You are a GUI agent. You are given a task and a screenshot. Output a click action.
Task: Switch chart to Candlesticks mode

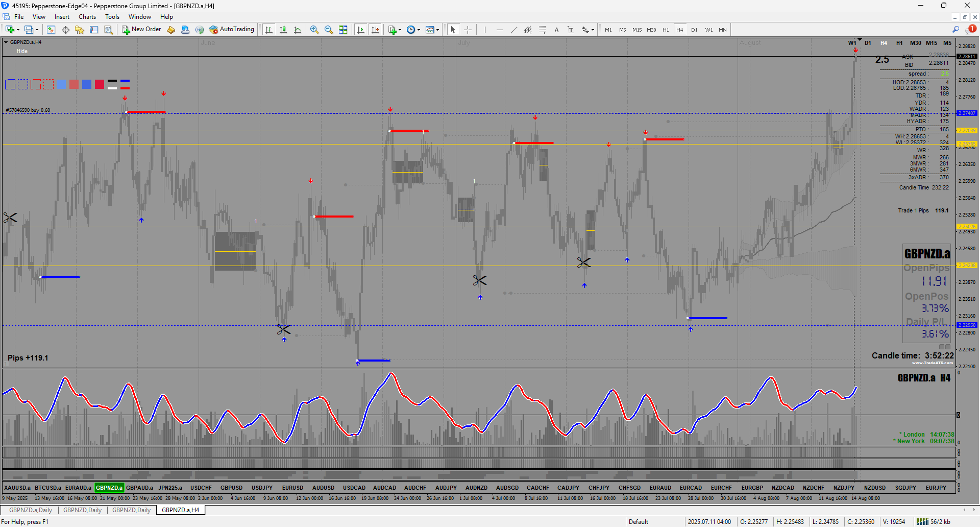tap(283, 30)
